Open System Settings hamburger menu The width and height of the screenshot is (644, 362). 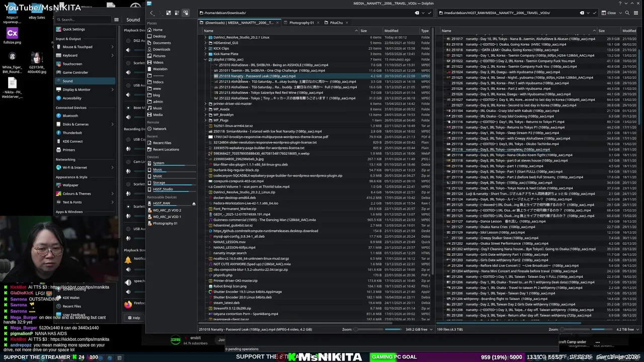pos(116,20)
